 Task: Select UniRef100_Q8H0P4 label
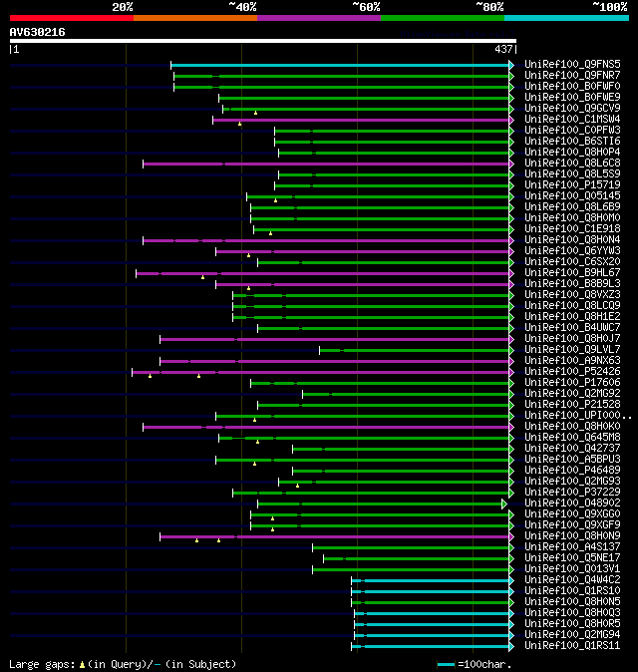pos(572,153)
